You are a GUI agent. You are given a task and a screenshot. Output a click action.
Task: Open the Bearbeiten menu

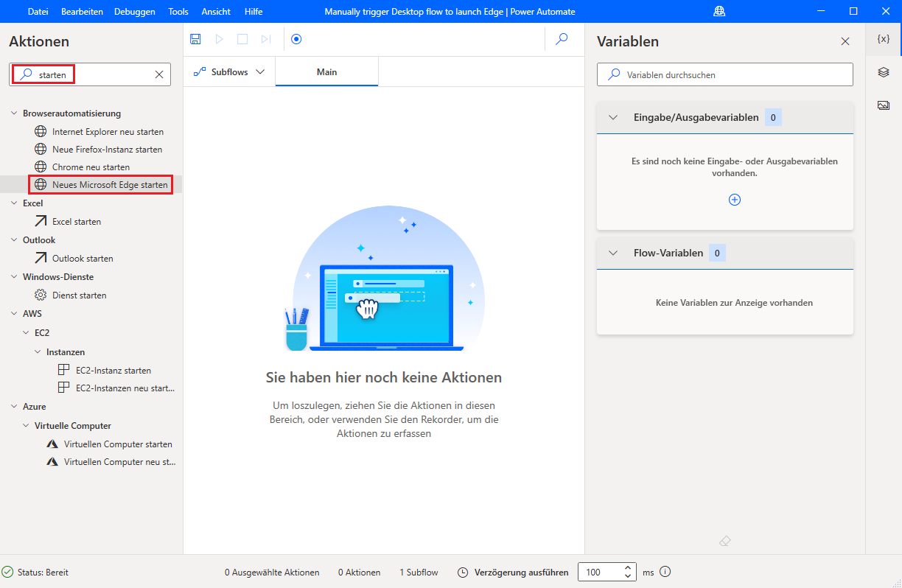click(x=83, y=11)
